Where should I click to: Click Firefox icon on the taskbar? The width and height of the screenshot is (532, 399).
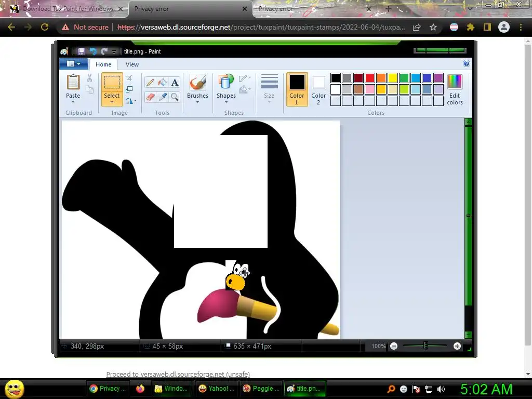tap(140, 389)
